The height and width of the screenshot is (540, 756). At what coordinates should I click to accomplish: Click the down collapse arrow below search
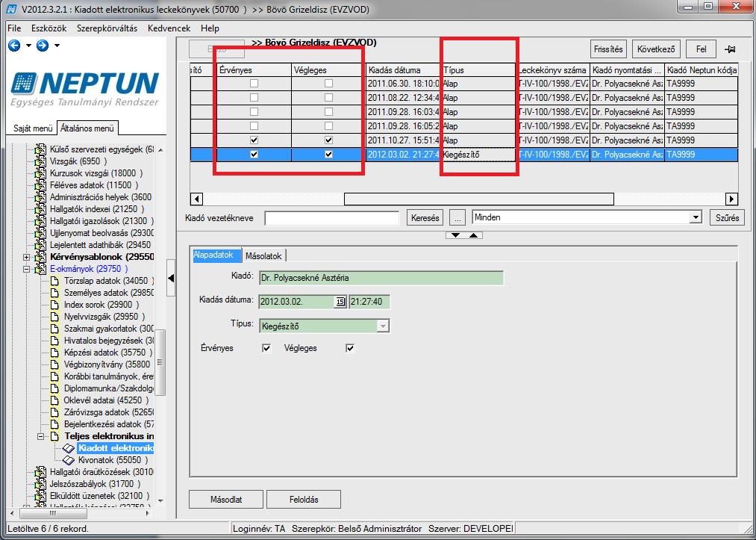(456, 235)
